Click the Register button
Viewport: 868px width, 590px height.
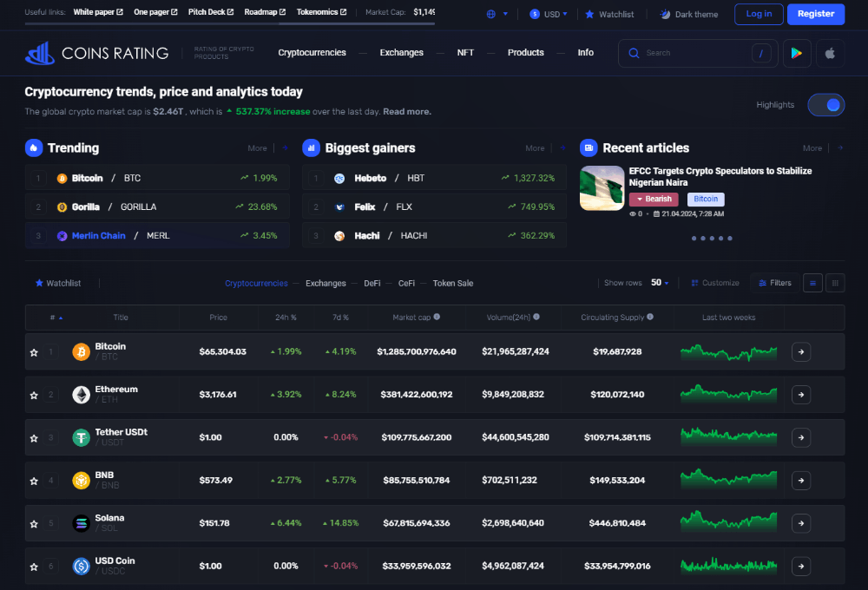815,14
